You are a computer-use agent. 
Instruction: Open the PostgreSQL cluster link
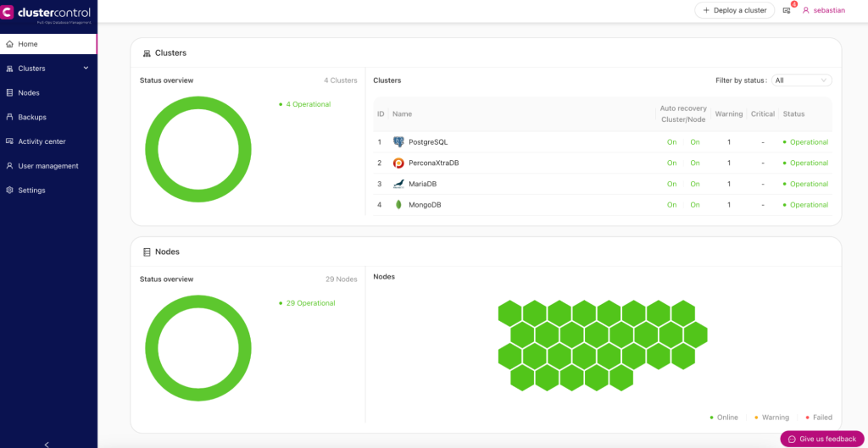click(428, 142)
